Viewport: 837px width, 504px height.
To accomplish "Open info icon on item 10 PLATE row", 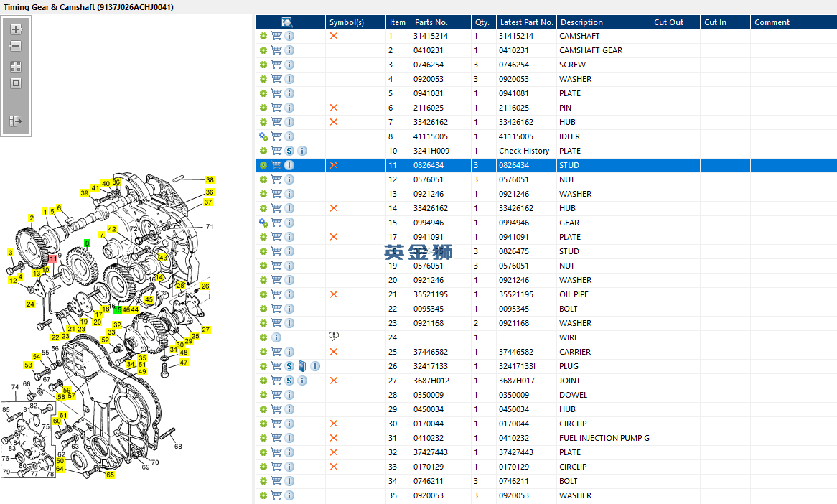I will pyautogui.click(x=302, y=151).
